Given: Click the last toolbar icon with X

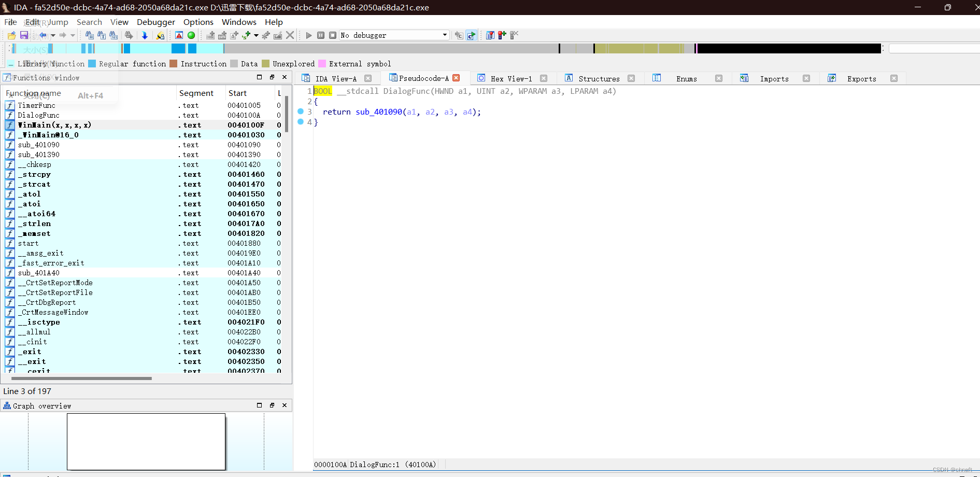Looking at the screenshot, I should click(x=514, y=35).
